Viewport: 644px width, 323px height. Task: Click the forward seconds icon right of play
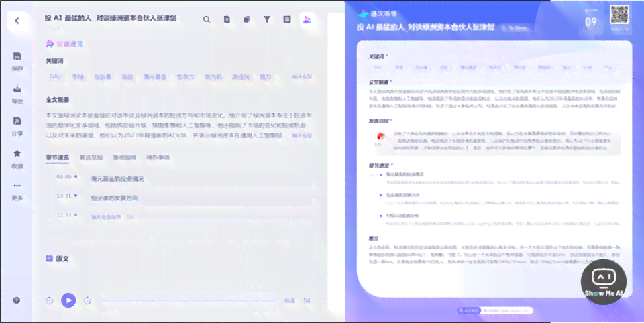[x=87, y=300]
